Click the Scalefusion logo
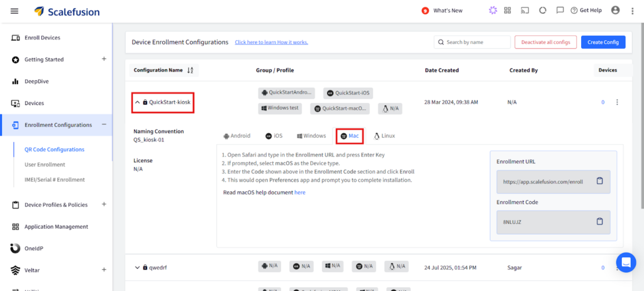 [x=67, y=11]
